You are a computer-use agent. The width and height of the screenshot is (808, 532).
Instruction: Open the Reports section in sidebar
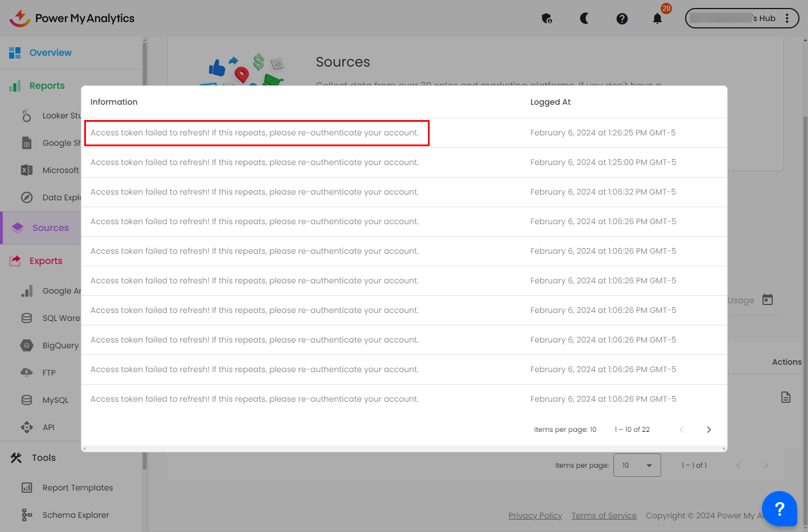pyautogui.click(x=47, y=86)
